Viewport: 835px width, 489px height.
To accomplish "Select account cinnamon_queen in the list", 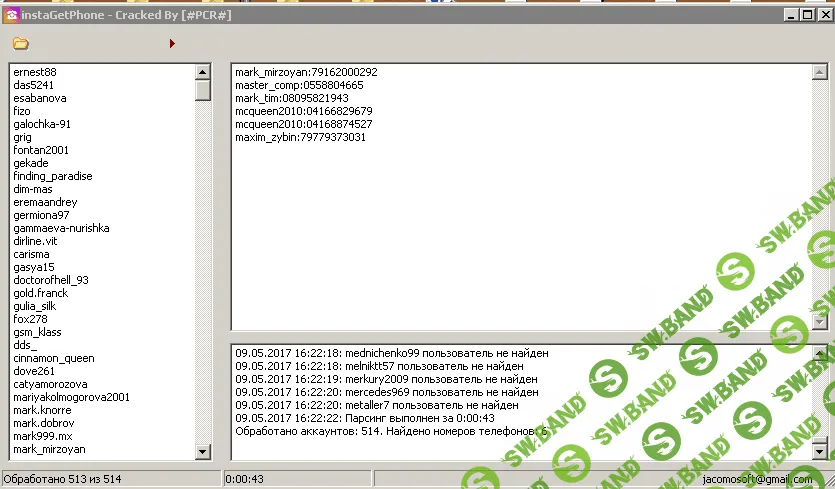I will (x=54, y=358).
